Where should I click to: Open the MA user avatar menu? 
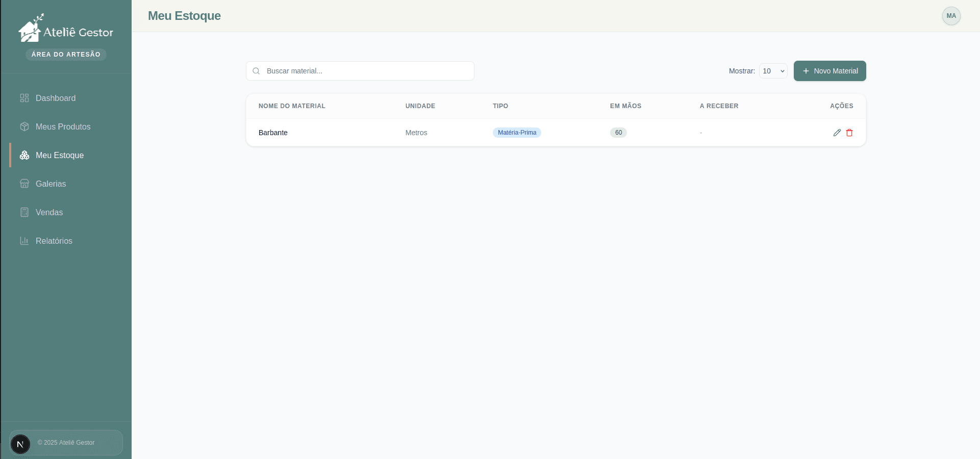(x=951, y=16)
